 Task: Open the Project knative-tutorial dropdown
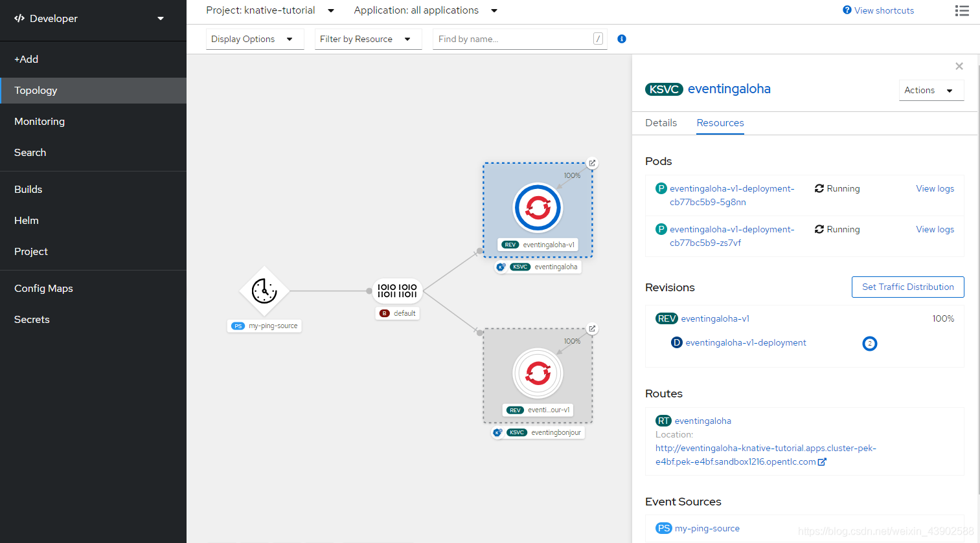tap(270, 10)
